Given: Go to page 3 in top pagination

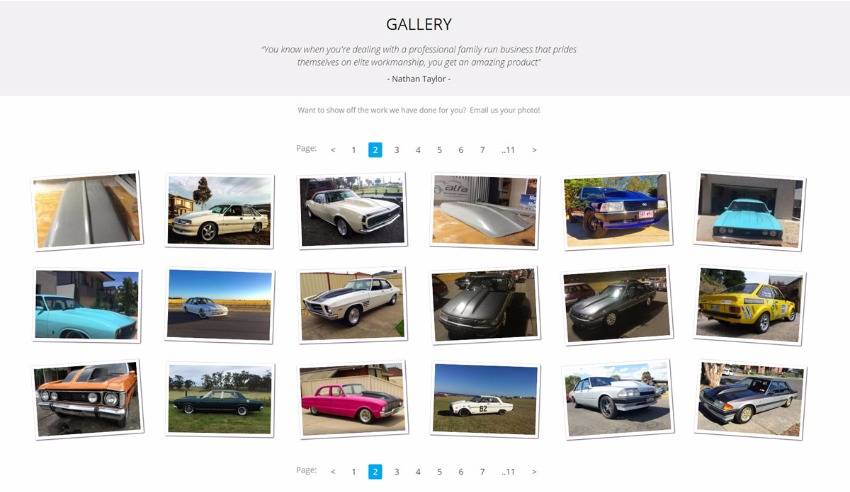Looking at the screenshot, I should (x=396, y=150).
